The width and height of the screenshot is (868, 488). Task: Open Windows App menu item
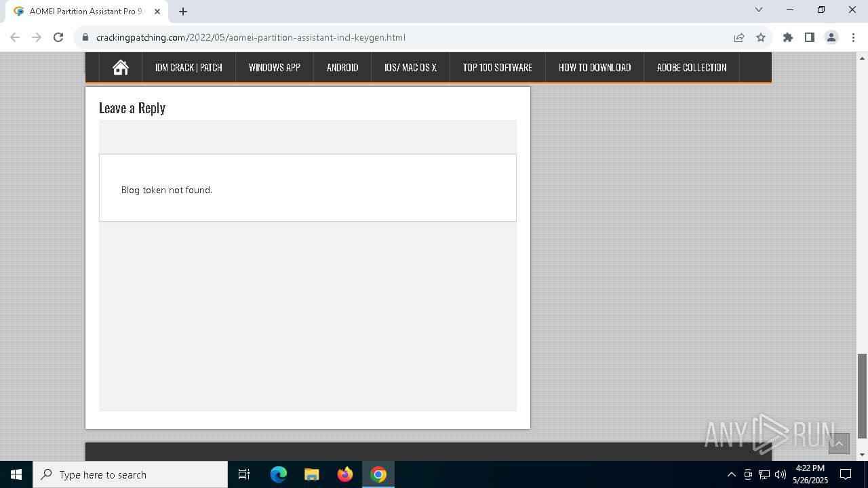(x=275, y=67)
